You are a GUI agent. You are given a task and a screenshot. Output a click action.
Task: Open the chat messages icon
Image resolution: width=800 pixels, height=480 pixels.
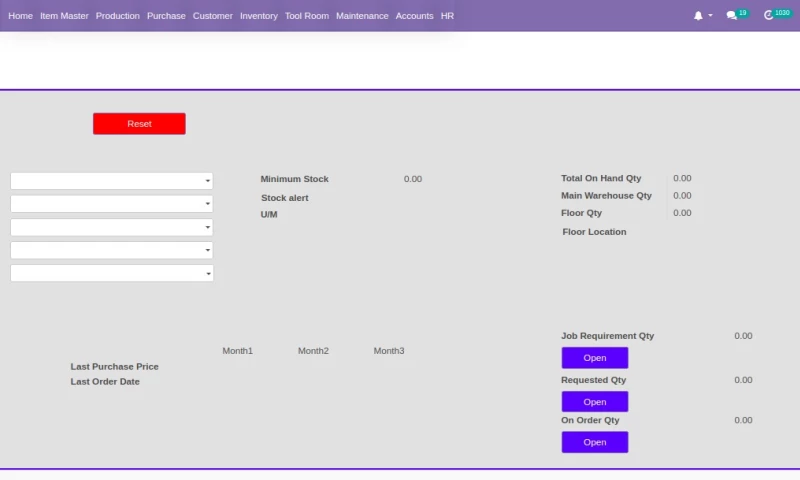point(732,16)
